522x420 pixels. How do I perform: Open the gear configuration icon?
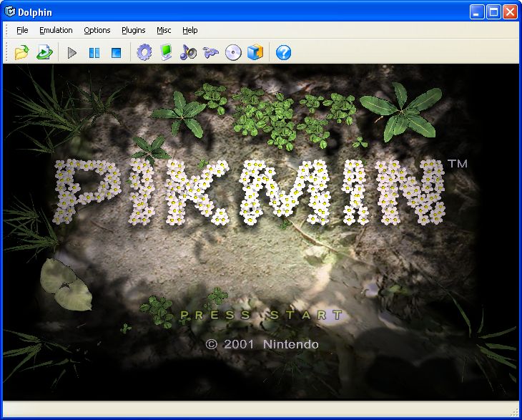pyautogui.click(x=144, y=52)
